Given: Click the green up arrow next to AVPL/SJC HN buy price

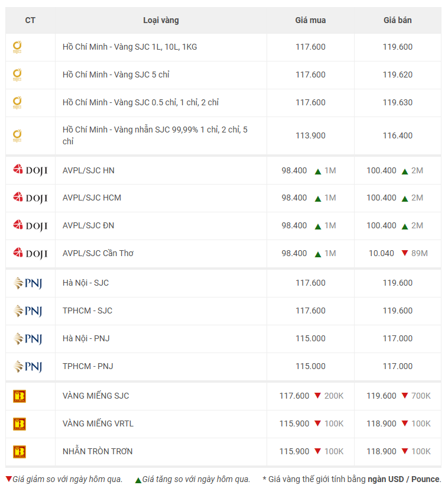Looking at the screenshot, I should 318,172.
